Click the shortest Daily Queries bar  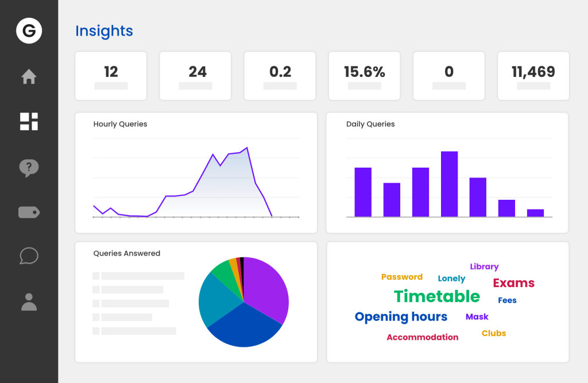click(535, 213)
